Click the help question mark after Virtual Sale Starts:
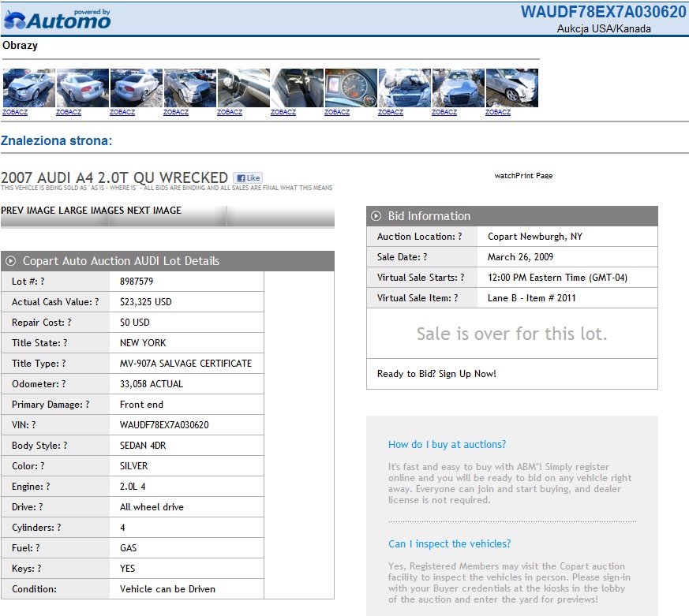Image resolution: width=689 pixels, height=616 pixels. click(462, 278)
